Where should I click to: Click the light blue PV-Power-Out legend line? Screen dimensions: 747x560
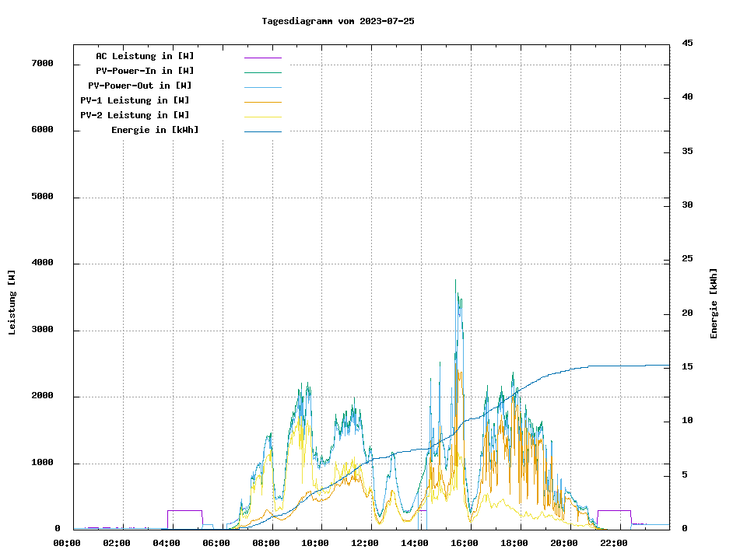tap(262, 87)
